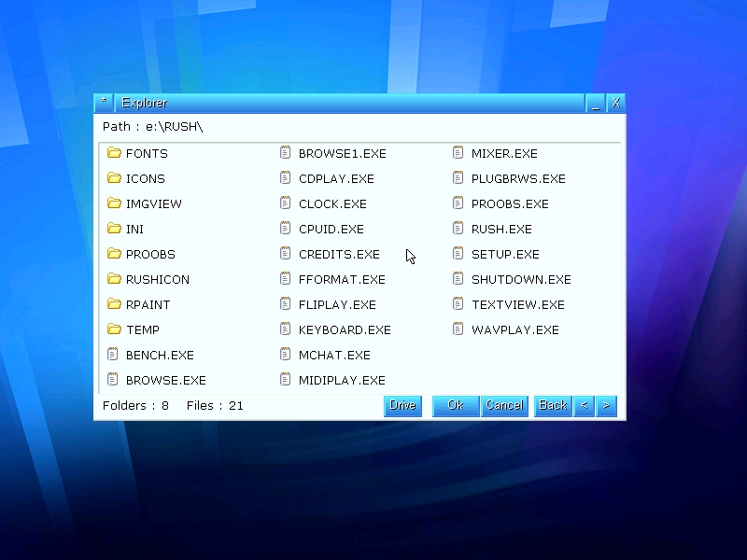This screenshot has width=747, height=560.
Task: Select the file name MIDIPLAY.EXE
Action: 342,381
